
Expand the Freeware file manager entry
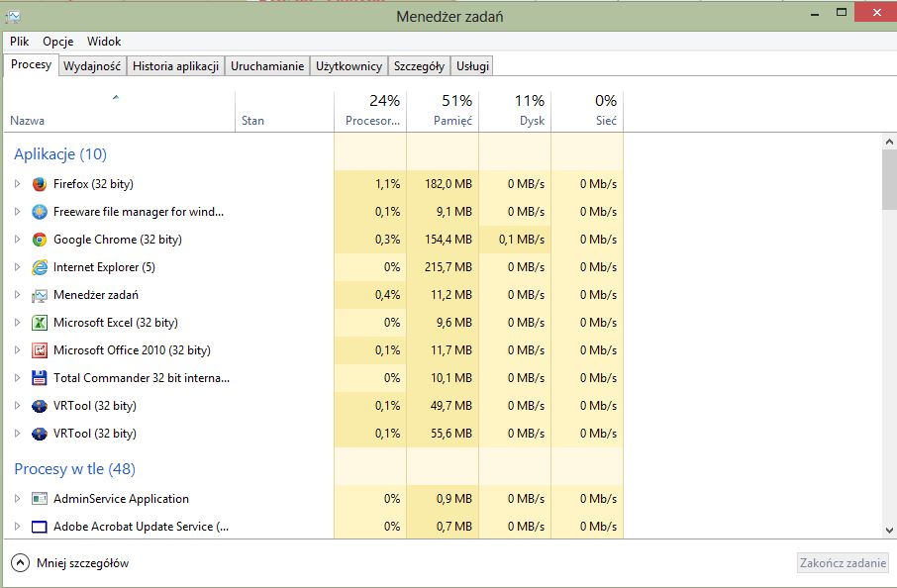[17, 212]
